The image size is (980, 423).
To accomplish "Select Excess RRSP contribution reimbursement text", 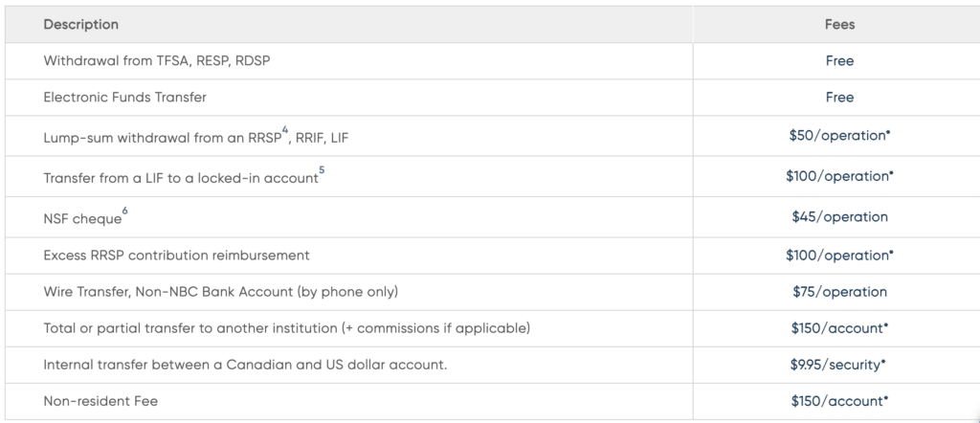I will [x=176, y=256].
